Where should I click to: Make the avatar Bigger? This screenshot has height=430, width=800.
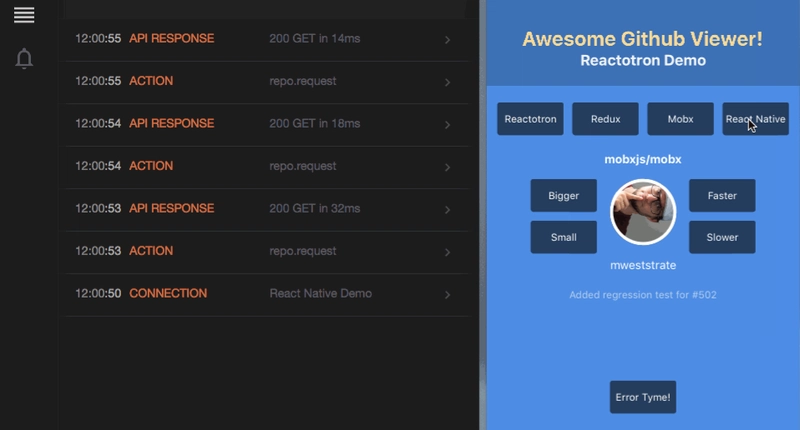pos(563,195)
